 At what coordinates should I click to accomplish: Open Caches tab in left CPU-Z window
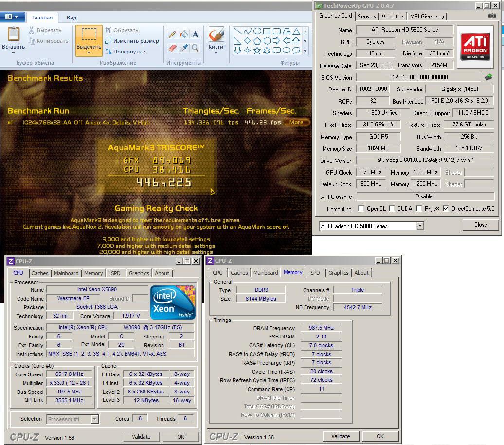tap(39, 273)
